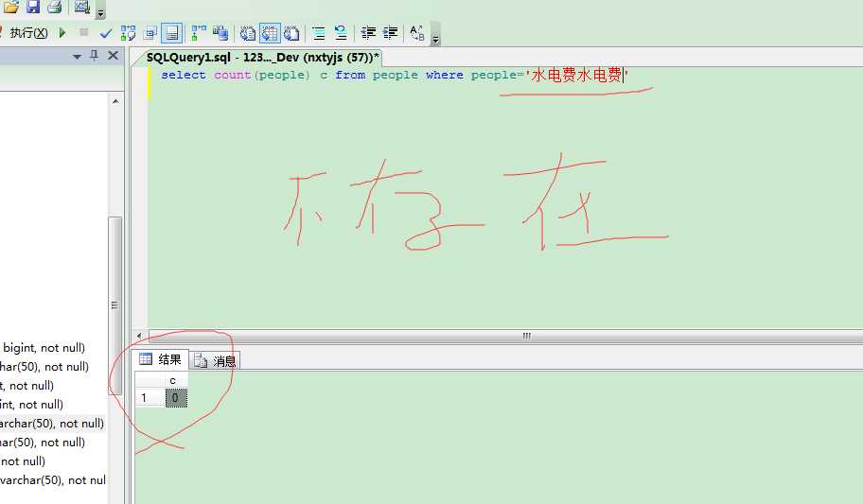This screenshot has width=863, height=504.
Task: Select the SQLQuery1.sql document tab
Action: click(x=262, y=58)
